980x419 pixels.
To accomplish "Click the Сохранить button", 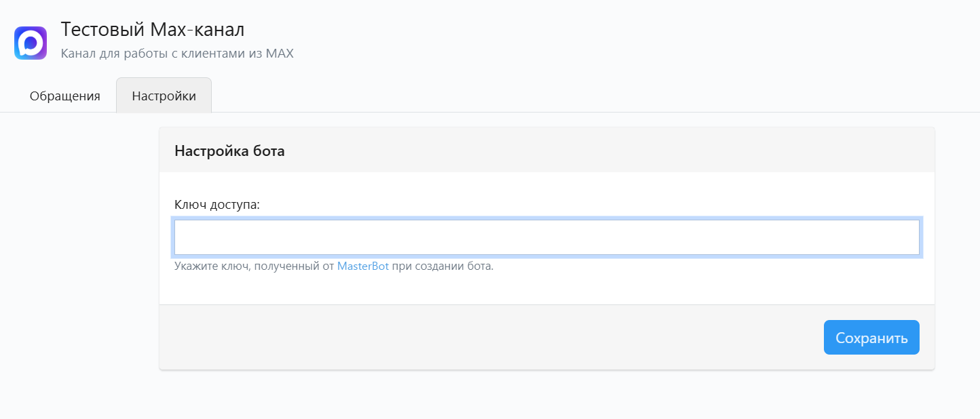I will 871,338.
